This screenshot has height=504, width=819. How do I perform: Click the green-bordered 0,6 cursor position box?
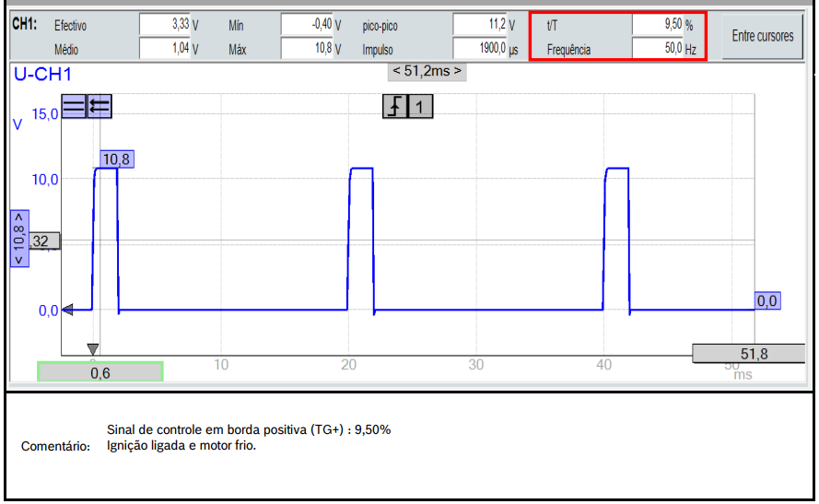[x=100, y=372]
